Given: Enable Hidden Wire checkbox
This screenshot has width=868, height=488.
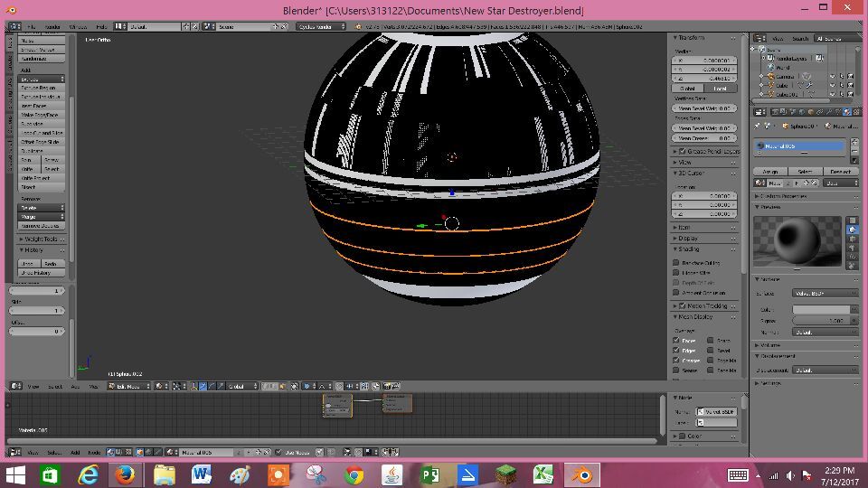Looking at the screenshot, I should tap(676, 272).
